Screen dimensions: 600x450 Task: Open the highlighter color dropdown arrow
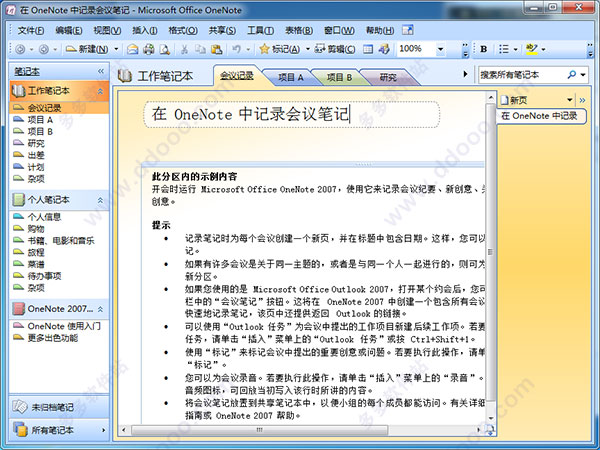click(x=543, y=49)
